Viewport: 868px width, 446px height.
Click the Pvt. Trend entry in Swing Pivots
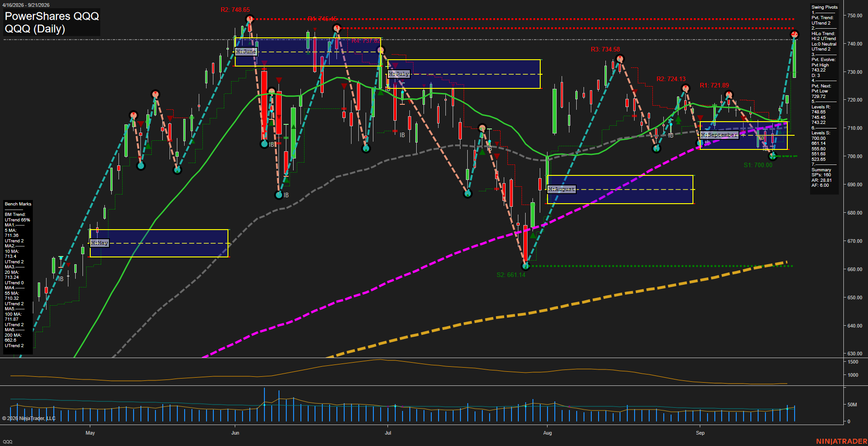pos(822,21)
